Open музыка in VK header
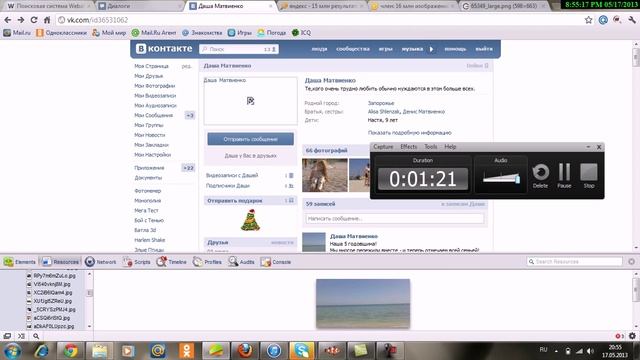This screenshot has width=640, height=360. coord(412,49)
